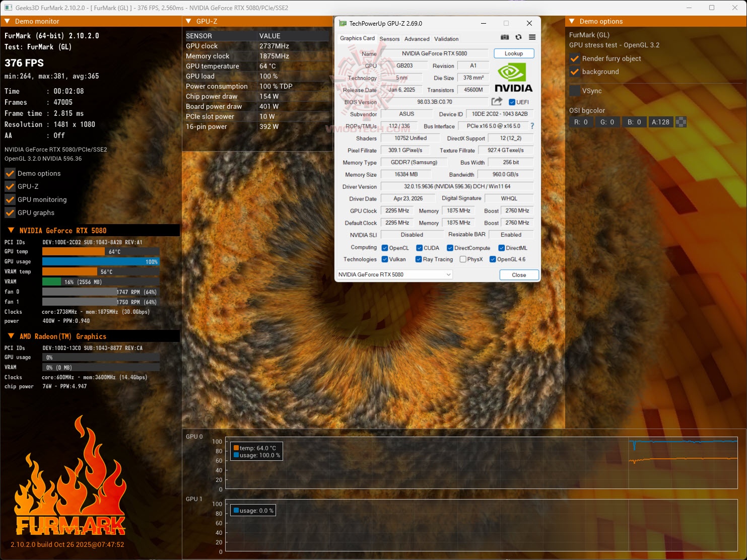Close GPU-Z with the title bar X
Screen dimensions: 747x560
point(529,23)
